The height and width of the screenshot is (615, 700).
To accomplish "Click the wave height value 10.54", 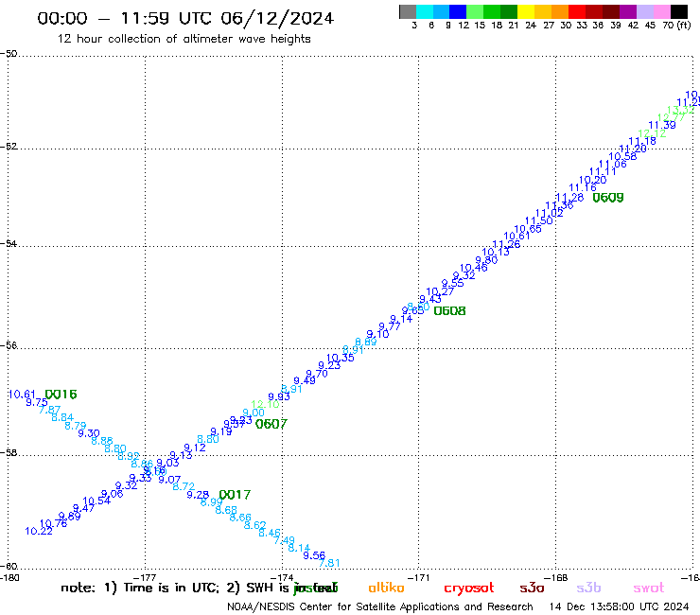I will click(96, 501).
